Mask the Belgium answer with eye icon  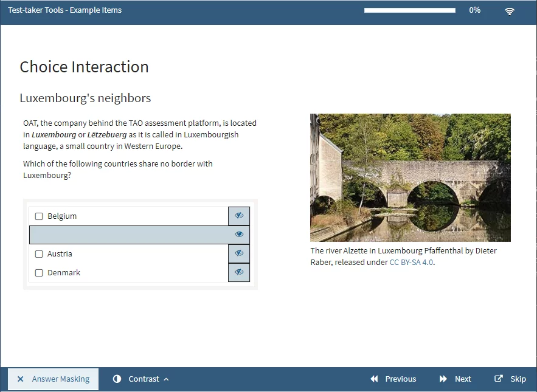pyautogui.click(x=239, y=216)
